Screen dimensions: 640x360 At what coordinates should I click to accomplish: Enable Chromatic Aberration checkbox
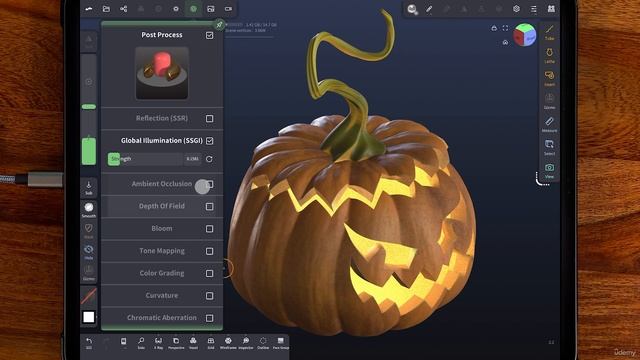(209, 318)
